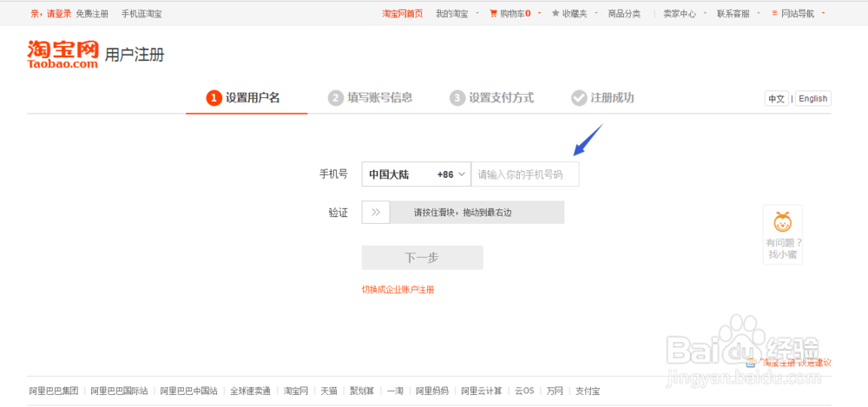Switch language to English
Image resolution: width=868 pixels, height=407 pixels.
click(812, 99)
